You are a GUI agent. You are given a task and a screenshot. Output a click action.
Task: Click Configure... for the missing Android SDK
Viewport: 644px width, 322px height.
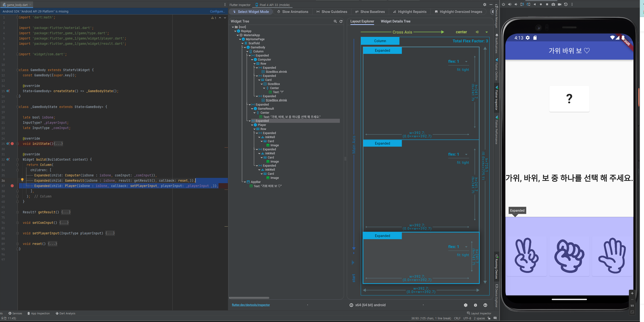(x=217, y=11)
